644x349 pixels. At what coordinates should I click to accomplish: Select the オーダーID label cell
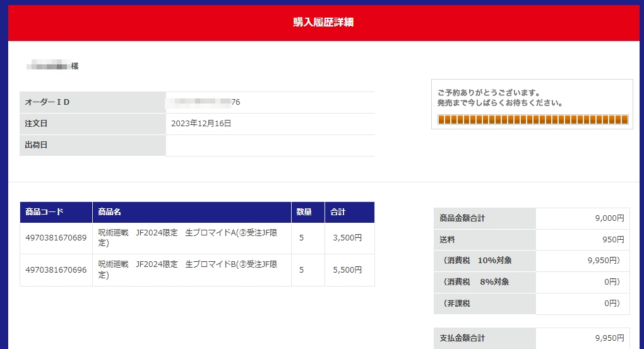pyautogui.click(x=93, y=102)
